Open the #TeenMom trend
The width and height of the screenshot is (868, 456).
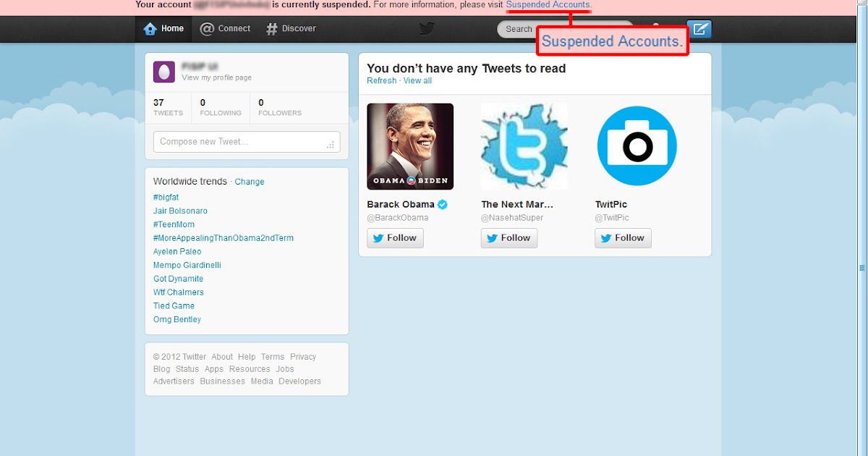click(174, 224)
